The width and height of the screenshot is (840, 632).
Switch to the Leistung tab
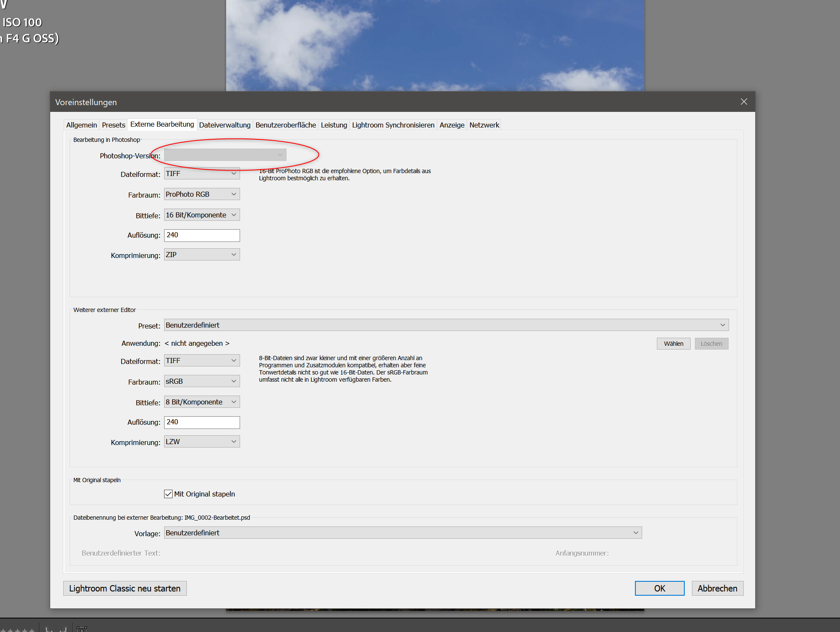(334, 125)
